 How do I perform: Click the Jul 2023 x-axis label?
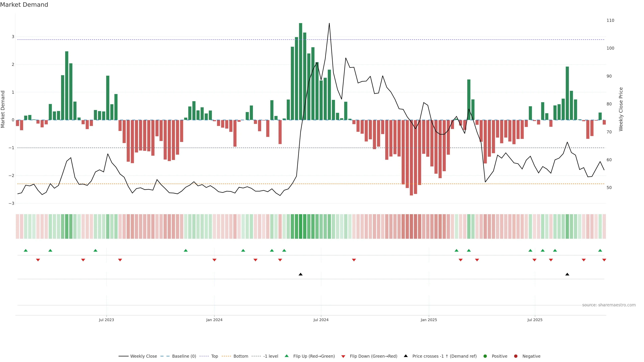click(106, 320)
